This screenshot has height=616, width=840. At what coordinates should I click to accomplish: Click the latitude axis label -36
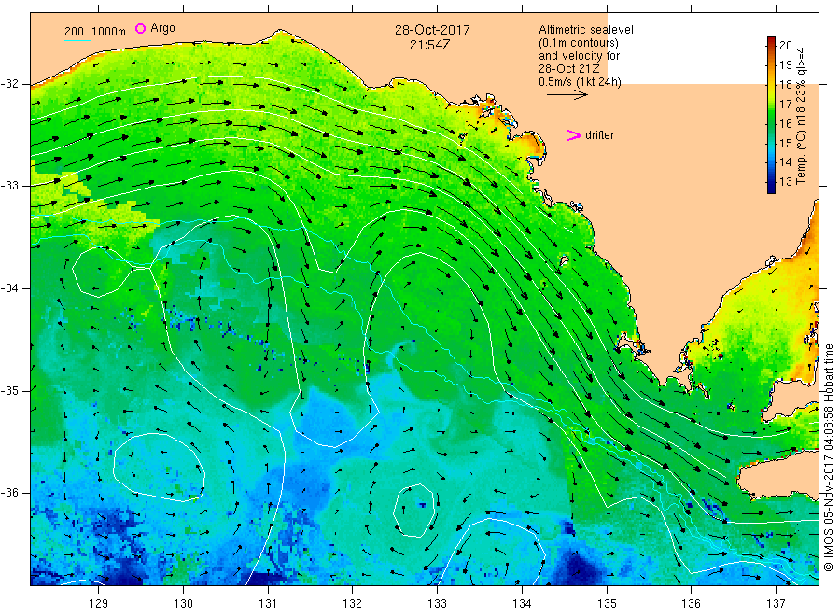click(9, 493)
